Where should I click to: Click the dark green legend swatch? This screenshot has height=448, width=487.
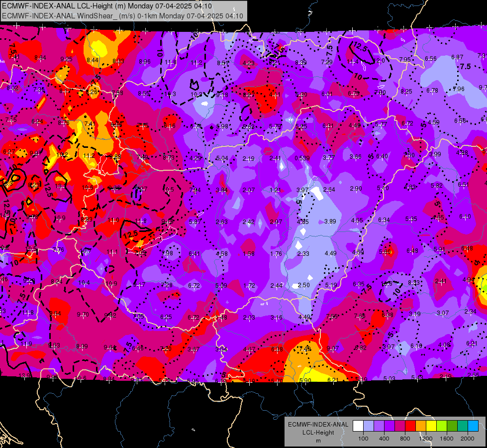(x=452, y=426)
